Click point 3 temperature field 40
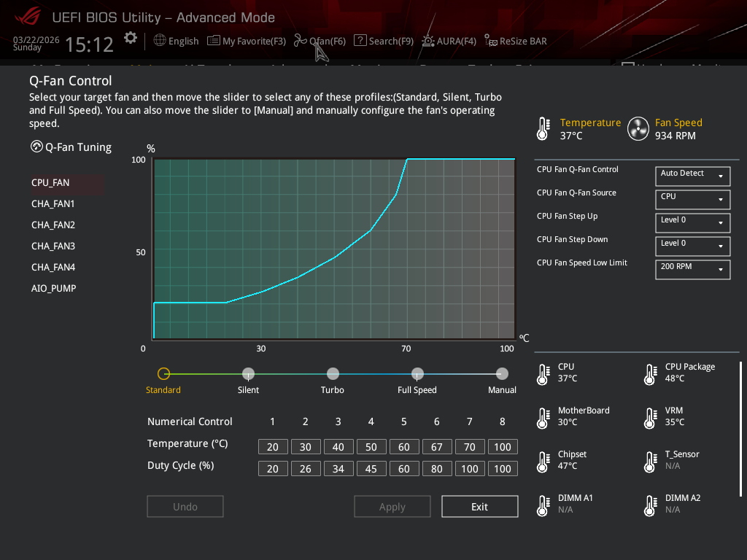The image size is (747, 560). (338, 447)
